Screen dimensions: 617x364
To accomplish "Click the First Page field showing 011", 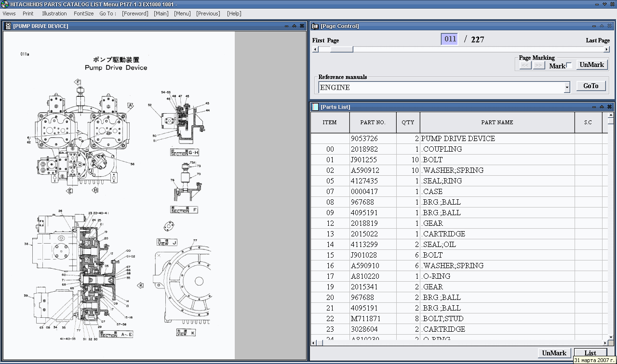I will tap(449, 39).
